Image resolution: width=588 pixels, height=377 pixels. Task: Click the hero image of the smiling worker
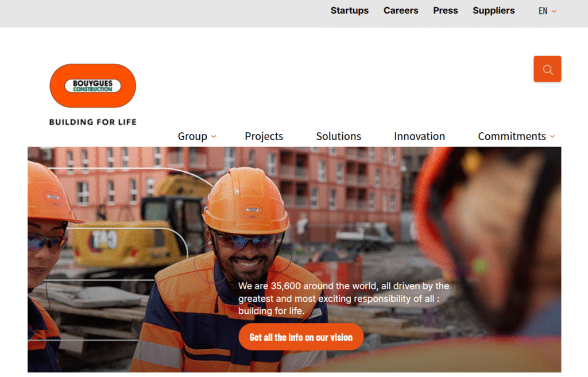click(295, 259)
